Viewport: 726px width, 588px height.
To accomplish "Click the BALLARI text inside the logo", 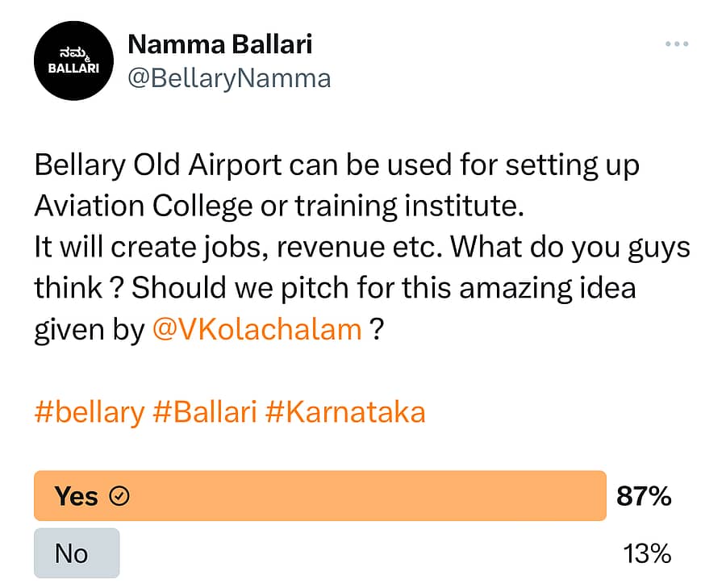I will pos(73,69).
